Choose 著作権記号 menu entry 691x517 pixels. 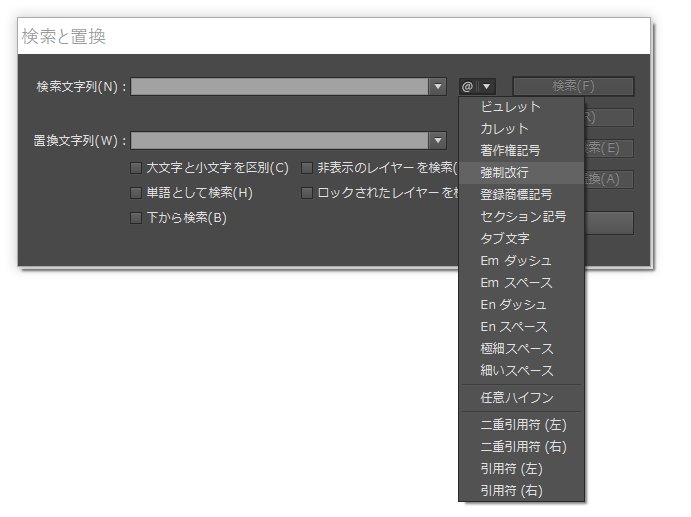tap(522, 151)
